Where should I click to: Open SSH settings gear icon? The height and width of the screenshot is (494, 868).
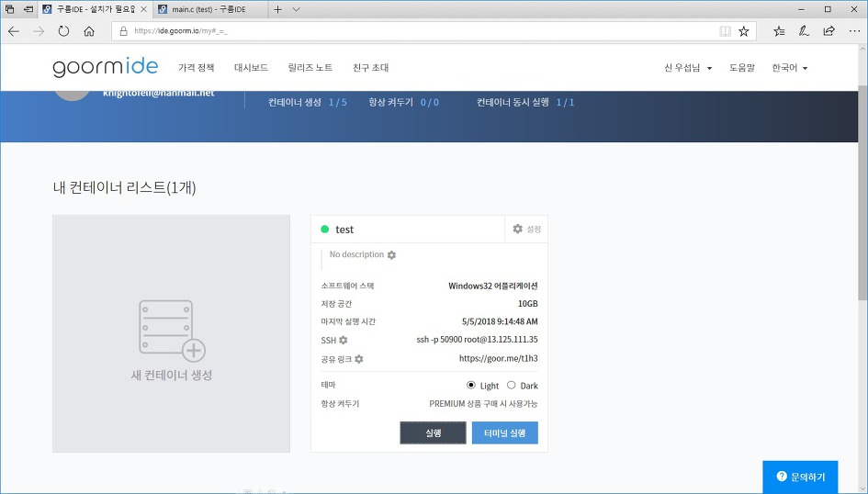[x=344, y=340]
